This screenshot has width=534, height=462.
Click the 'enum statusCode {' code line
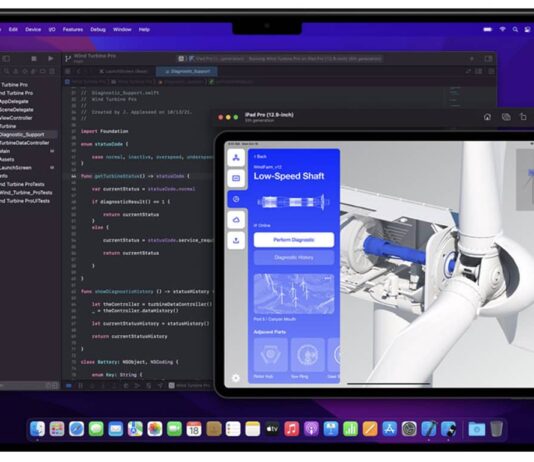(105, 144)
